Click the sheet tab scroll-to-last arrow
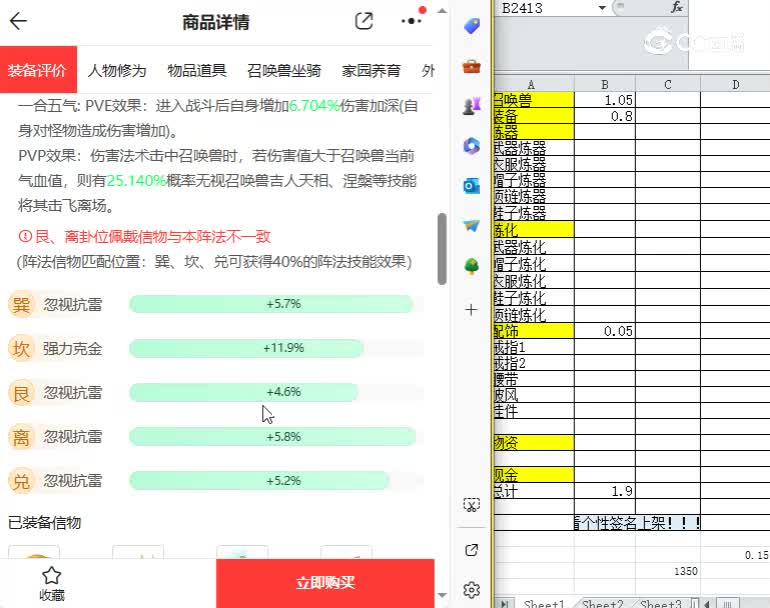Screen dimensions: 770x608 coord(504,603)
